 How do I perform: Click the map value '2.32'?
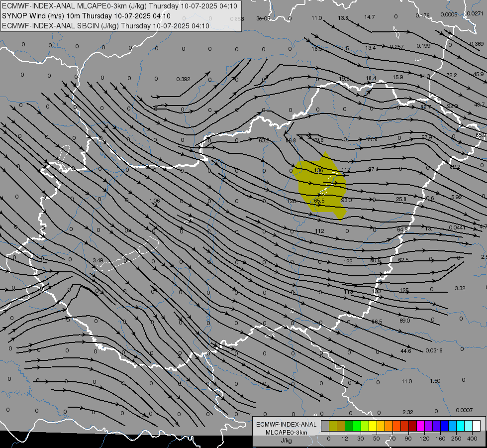click(x=407, y=412)
